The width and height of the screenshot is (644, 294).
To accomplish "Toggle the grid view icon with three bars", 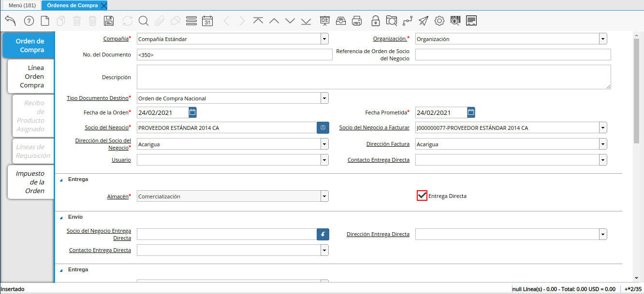I will pyautogui.click(x=191, y=21).
